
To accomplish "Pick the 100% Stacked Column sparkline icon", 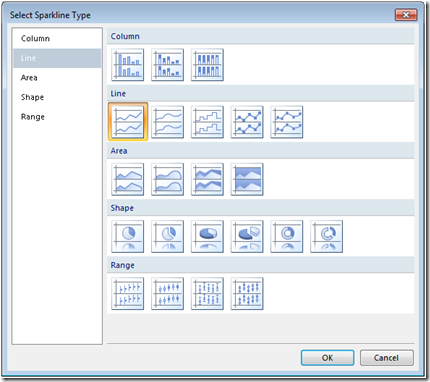I will pyautogui.click(x=207, y=65).
